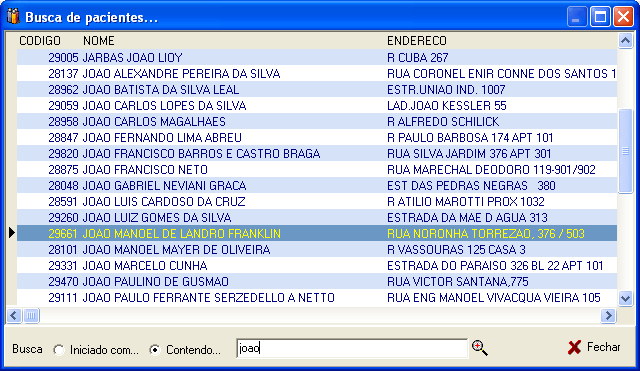Click the horizontal scrollbar thumb
Viewport: 640px width, 371px height.
pos(31,315)
